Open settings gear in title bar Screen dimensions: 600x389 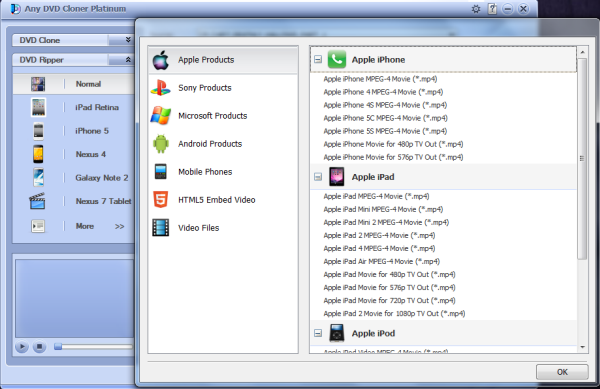(476, 9)
